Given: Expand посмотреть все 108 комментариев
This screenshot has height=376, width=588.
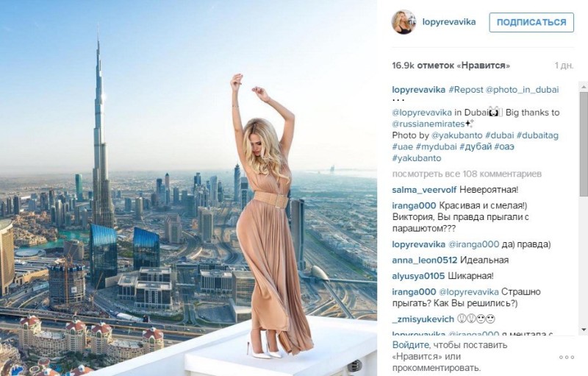Looking at the screenshot, I should tap(467, 174).
